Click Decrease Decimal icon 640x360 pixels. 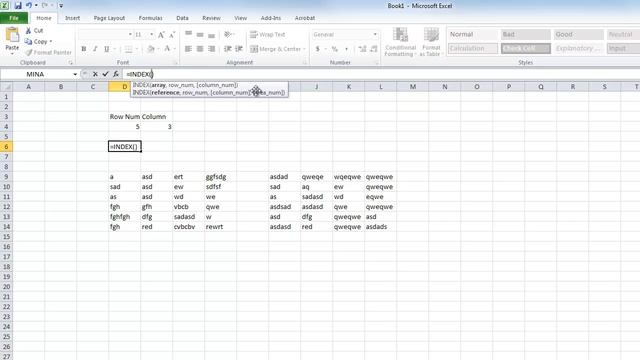373,49
